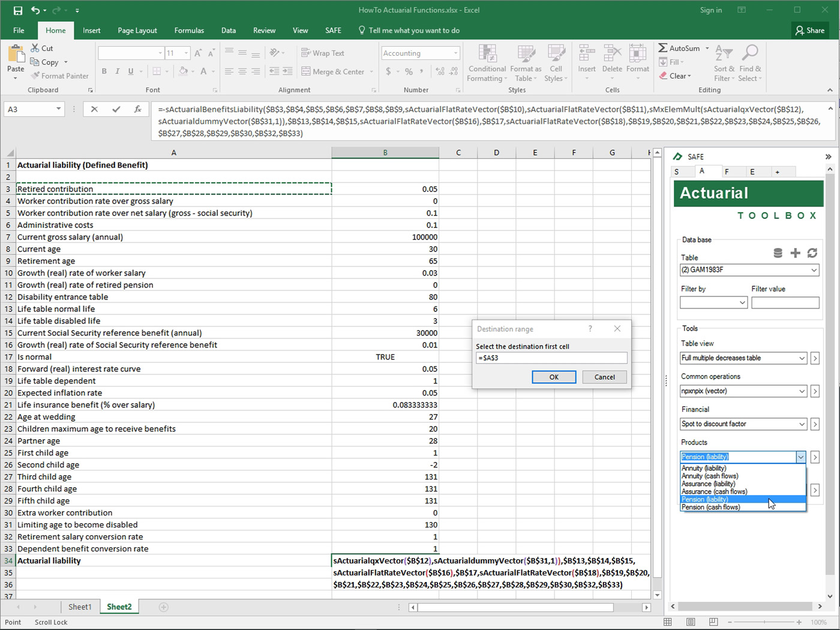Open the Accounting number format dropdown
This screenshot has width=840, height=630.
(x=455, y=53)
